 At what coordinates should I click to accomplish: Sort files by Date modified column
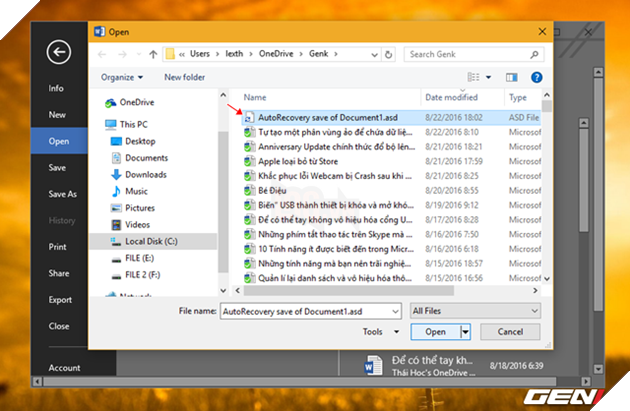[453, 97]
